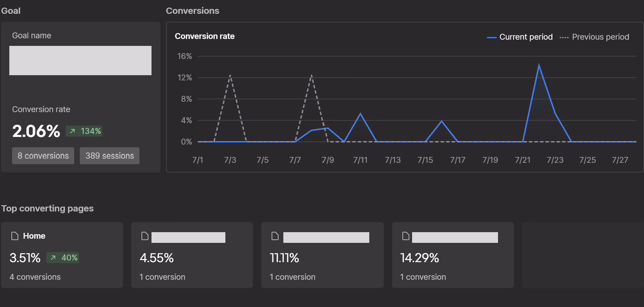Select the Previous period legend entry

click(594, 37)
